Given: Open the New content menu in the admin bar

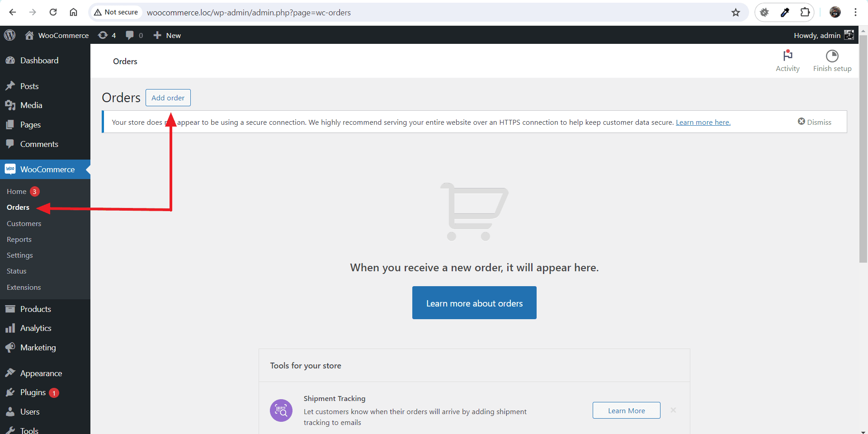Looking at the screenshot, I should (166, 35).
